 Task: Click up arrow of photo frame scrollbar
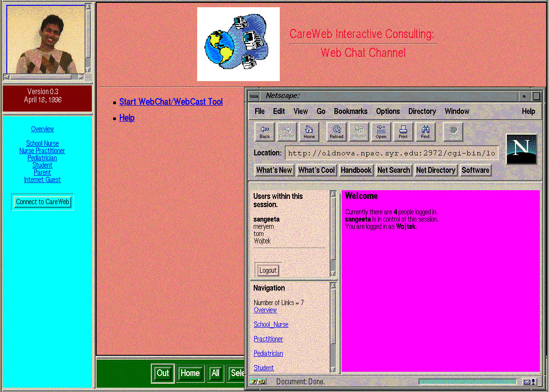(88, 7)
